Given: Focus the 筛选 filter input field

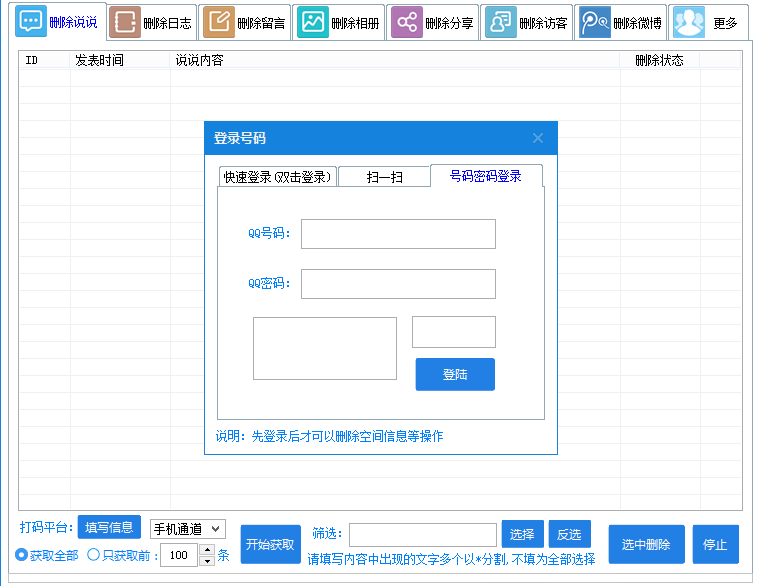Looking at the screenshot, I should coord(423,535).
